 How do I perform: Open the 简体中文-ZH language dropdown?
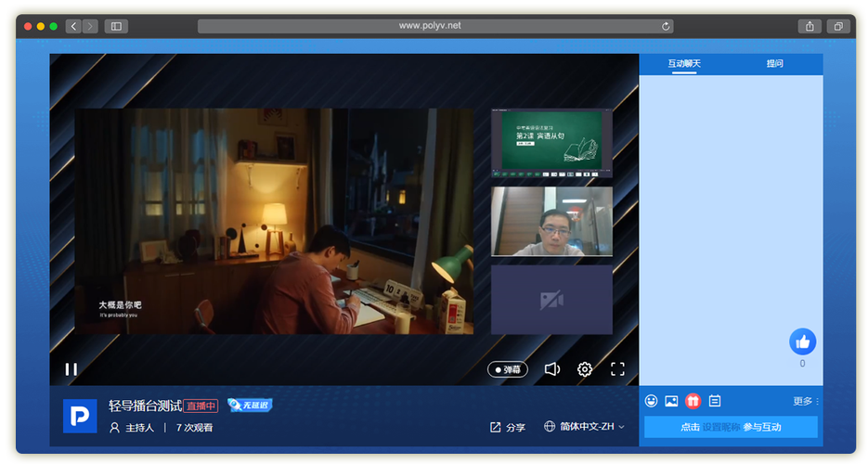tap(584, 426)
